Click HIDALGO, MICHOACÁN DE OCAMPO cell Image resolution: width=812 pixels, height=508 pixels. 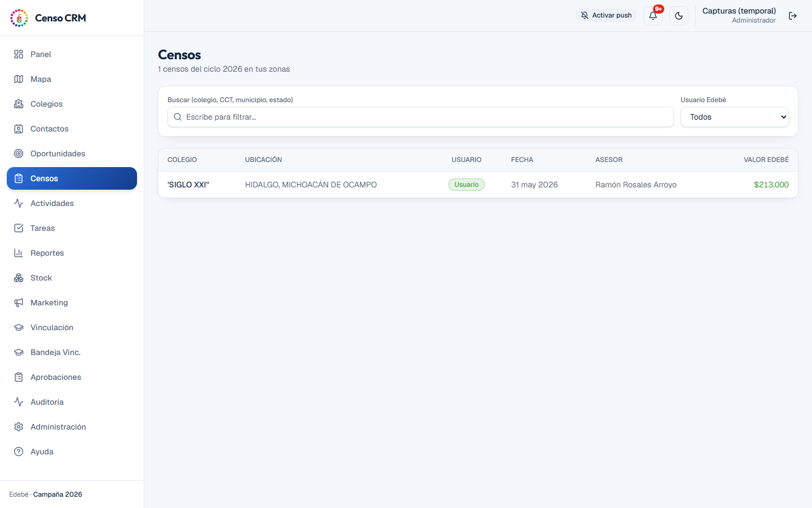tap(311, 185)
